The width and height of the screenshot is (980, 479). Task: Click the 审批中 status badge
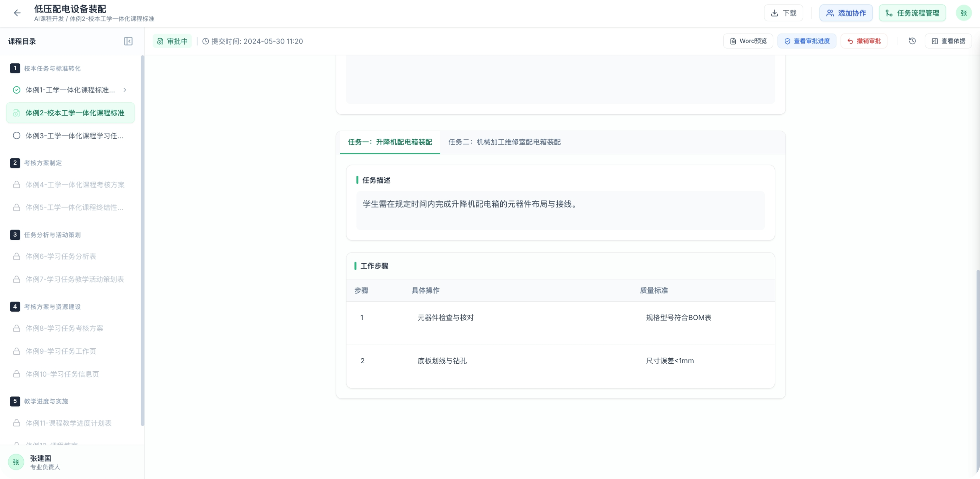tap(172, 41)
